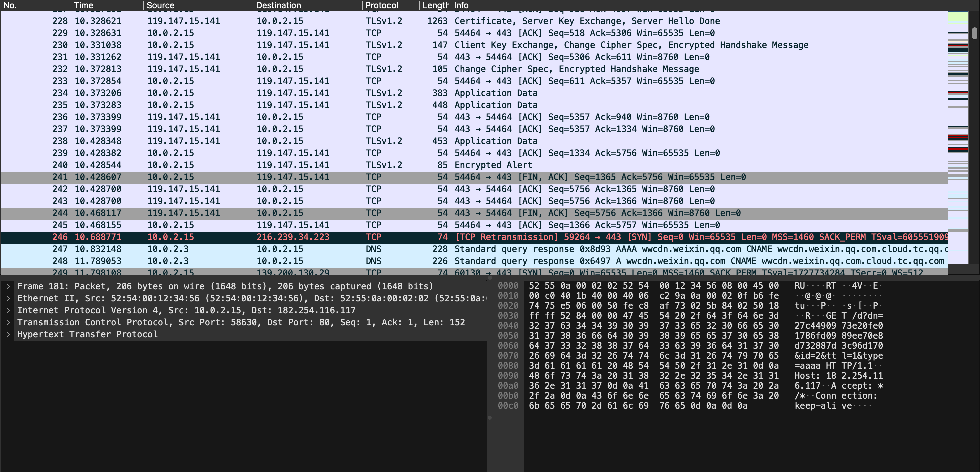This screenshot has width=980, height=472.
Task: Click the packet list vertical scrollbar thumb
Action: pyautogui.click(x=974, y=33)
